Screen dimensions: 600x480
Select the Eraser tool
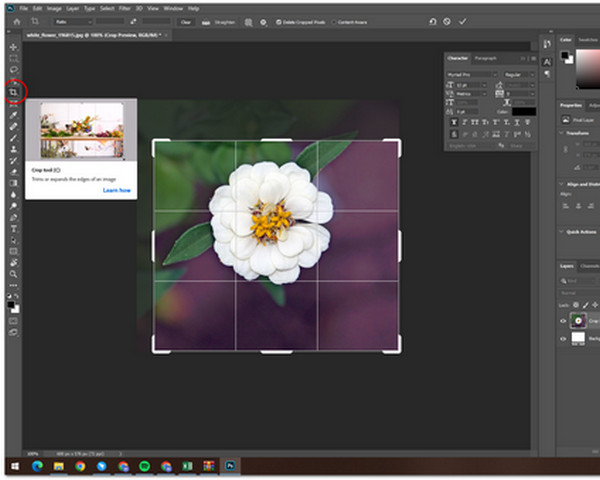[13, 172]
